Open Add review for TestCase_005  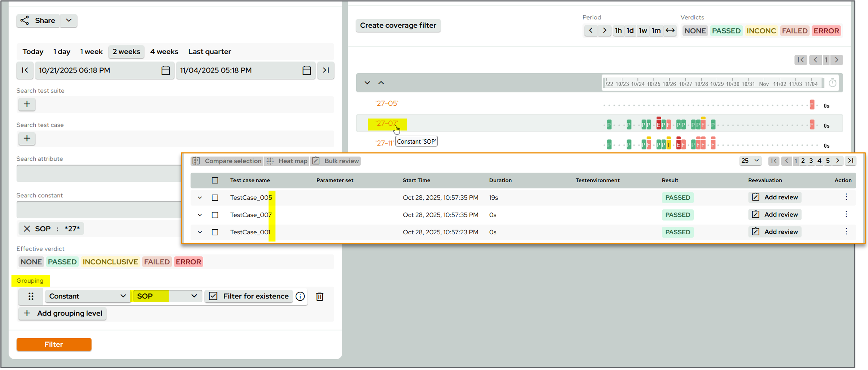[x=775, y=197]
